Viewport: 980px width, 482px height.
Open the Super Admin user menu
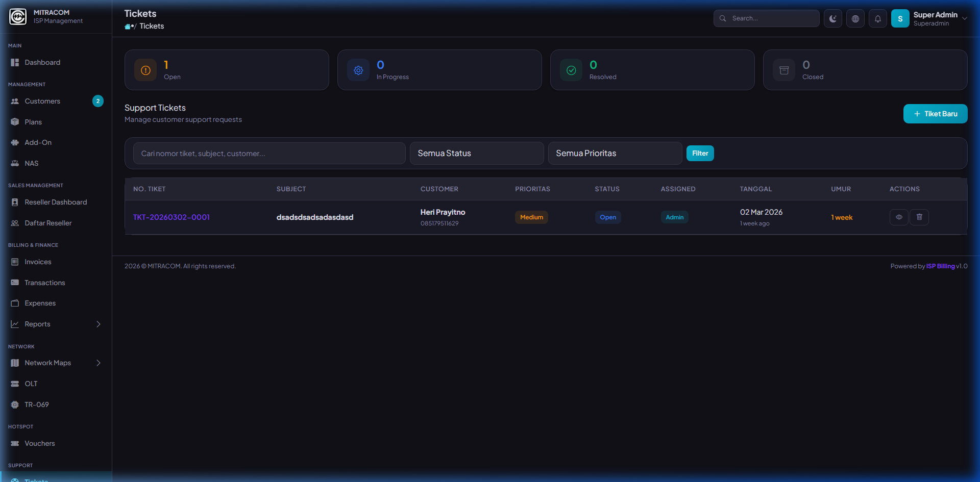929,19
